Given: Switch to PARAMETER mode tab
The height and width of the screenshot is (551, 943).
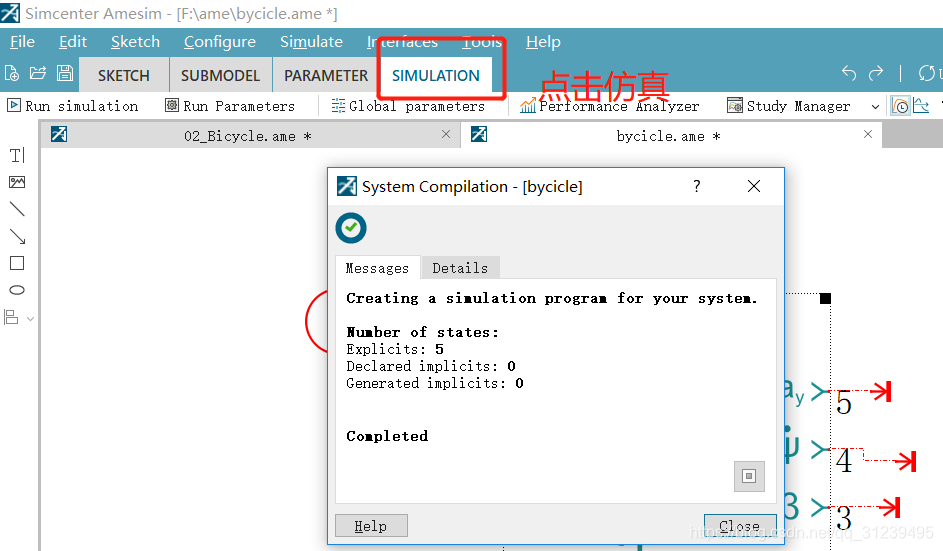Looking at the screenshot, I should tap(326, 75).
